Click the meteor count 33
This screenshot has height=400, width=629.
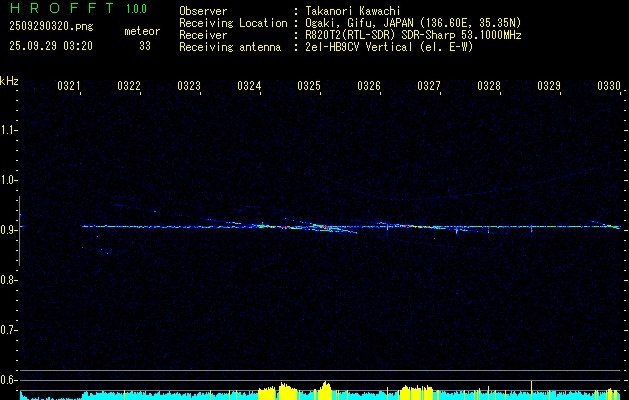coord(145,46)
